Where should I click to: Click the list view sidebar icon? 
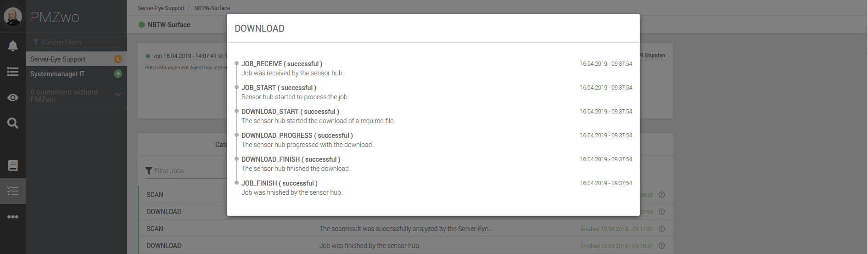[x=13, y=72]
